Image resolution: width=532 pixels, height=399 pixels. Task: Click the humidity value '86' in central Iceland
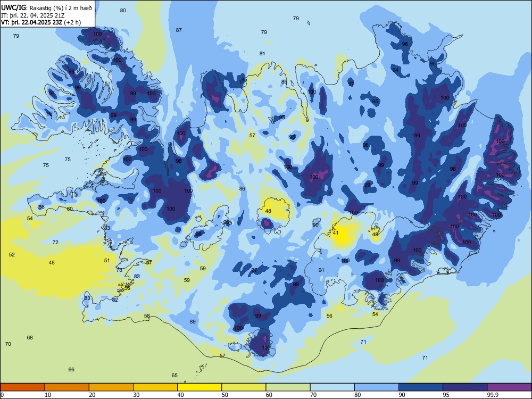pyautogui.click(x=242, y=189)
